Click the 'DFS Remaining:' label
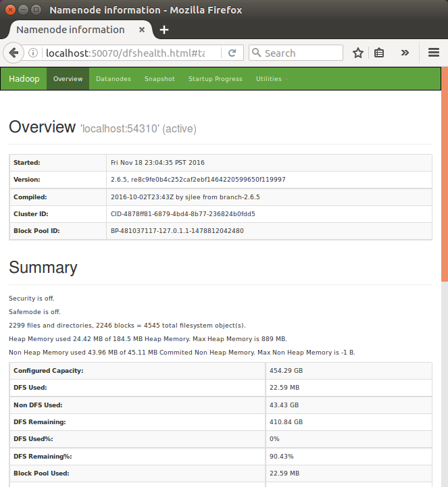The height and width of the screenshot is (487, 448). point(40,421)
